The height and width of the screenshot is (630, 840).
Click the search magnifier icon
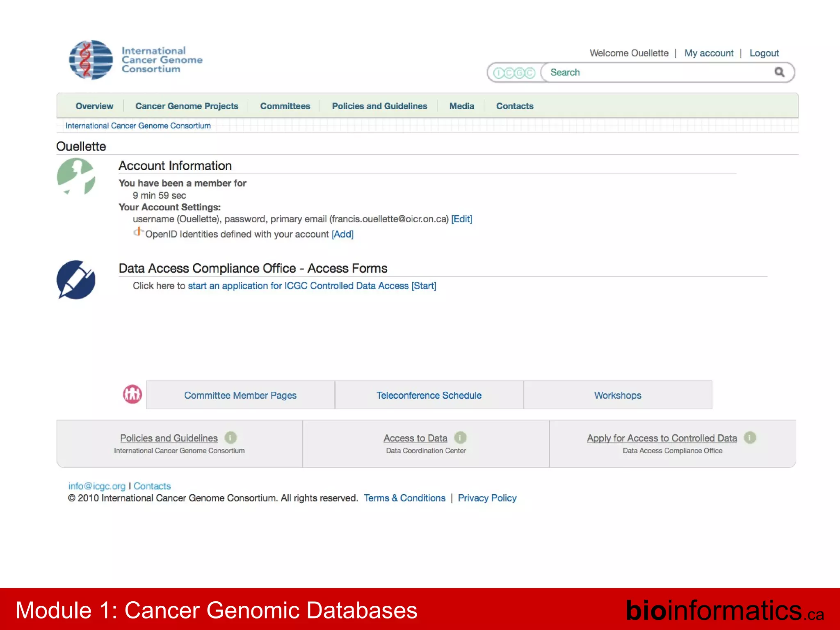(779, 72)
